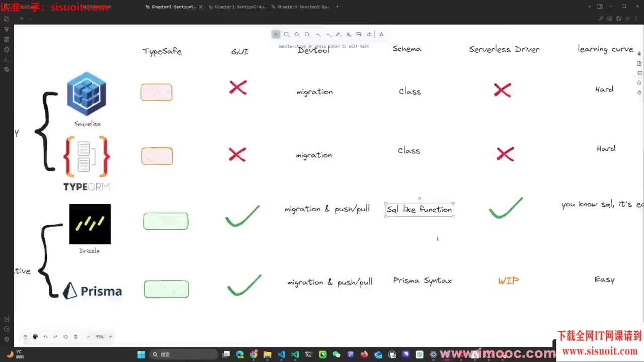Image resolution: width=644 pixels, height=362 pixels.
Task: Open Microsoft Edge from the taskbar
Action: click(x=240, y=354)
